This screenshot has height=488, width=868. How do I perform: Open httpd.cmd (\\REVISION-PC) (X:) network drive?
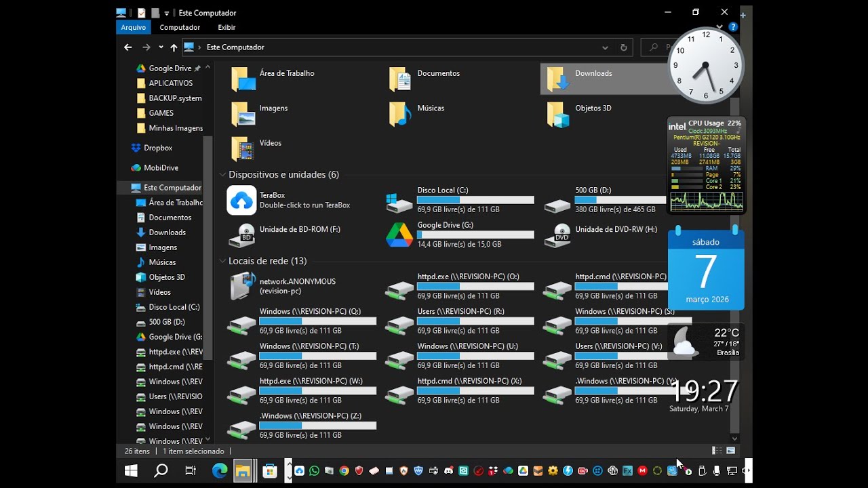(x=460, y=390)
